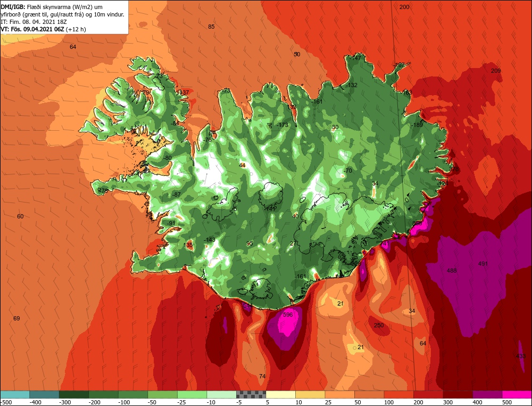Click the 44 value in the central highlands
This screenshot has height=406, width=532.
coord(242,165)
